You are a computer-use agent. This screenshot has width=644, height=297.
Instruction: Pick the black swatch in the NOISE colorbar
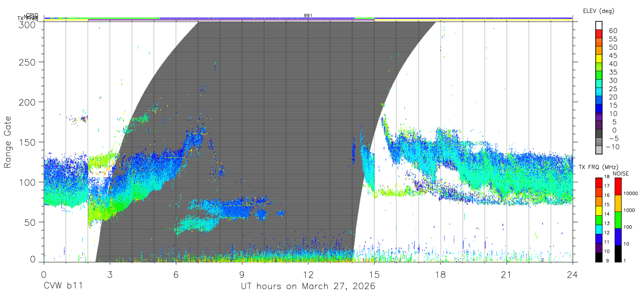[618, 254]
